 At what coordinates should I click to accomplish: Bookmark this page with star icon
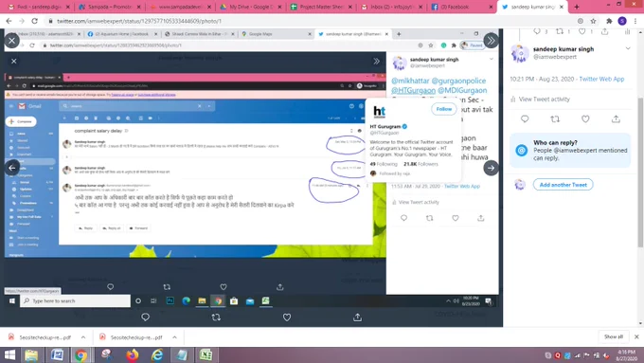[x=593, y=21]
